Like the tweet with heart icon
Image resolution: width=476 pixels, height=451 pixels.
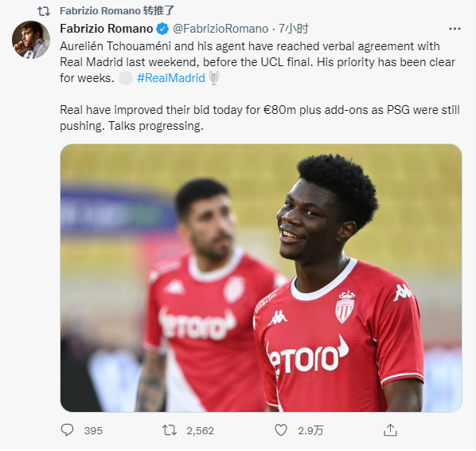coord(281,430)
